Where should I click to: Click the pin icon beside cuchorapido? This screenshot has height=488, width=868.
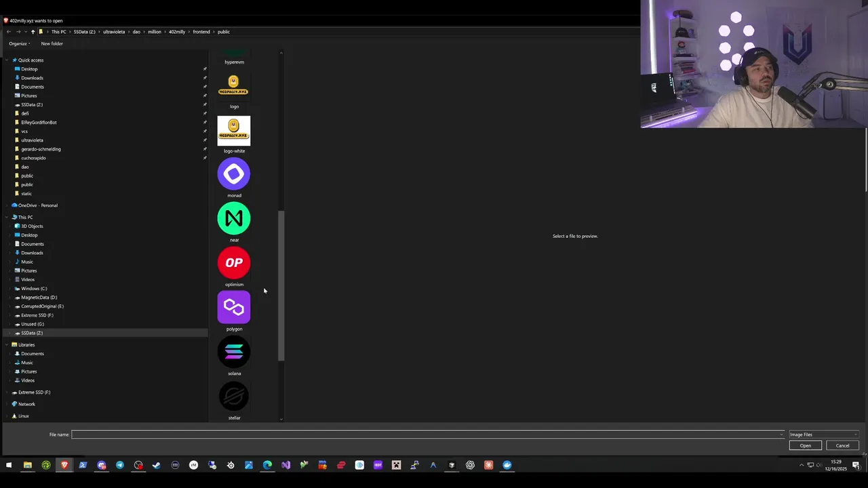(x=205, y=158)
